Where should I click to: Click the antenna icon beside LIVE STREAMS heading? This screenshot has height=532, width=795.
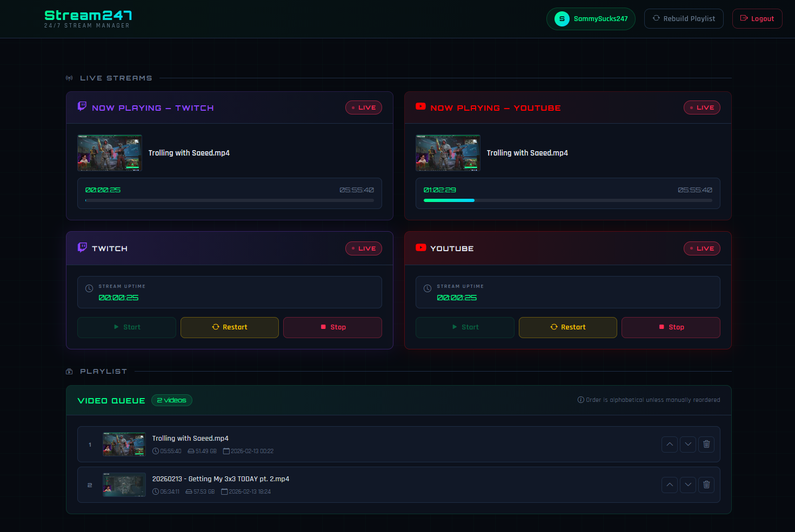click(x=69, y=77)
